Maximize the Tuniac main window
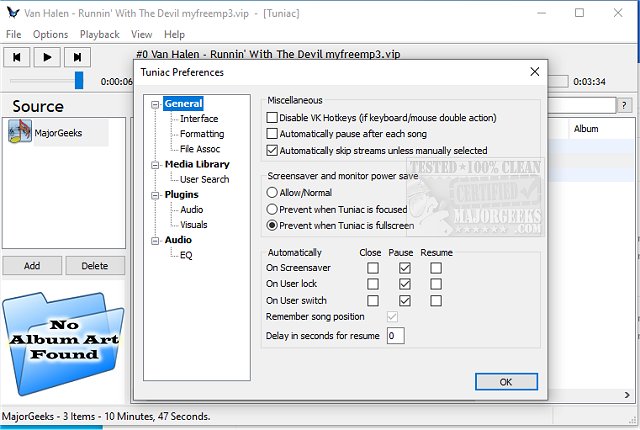This screenshot has width=640, height=430. point(579,13)
